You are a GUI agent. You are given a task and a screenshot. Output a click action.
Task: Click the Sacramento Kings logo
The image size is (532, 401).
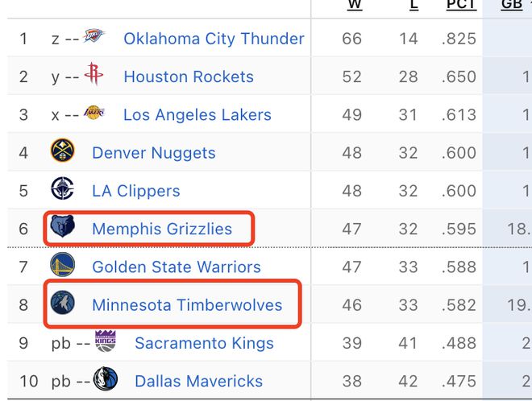106,341
